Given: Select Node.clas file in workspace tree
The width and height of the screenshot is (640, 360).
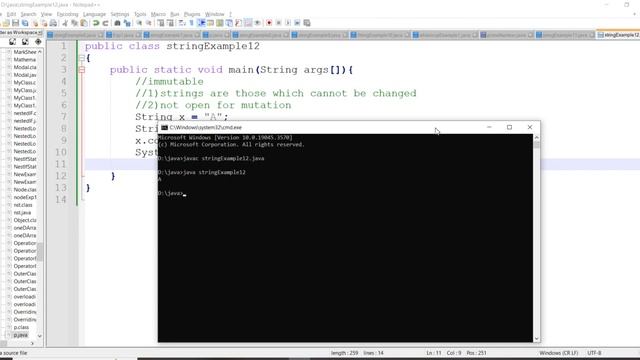Looking at the screenshot, I should (25, 190).
